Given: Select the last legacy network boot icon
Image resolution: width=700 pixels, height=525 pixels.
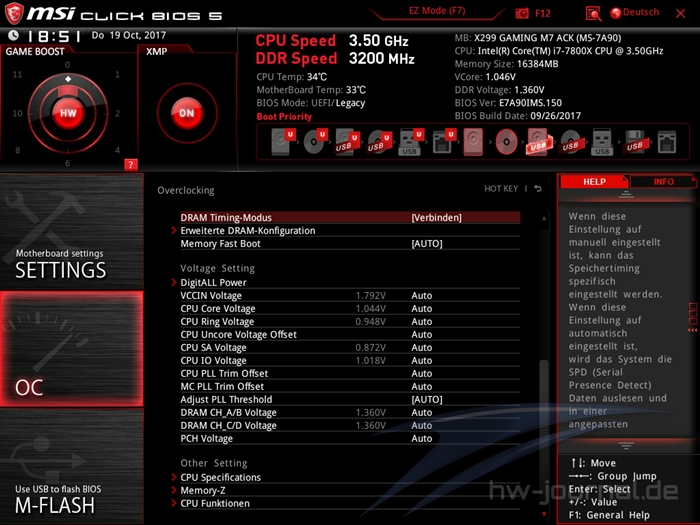Looking at the screenshot, I should [x=667, y=142].
